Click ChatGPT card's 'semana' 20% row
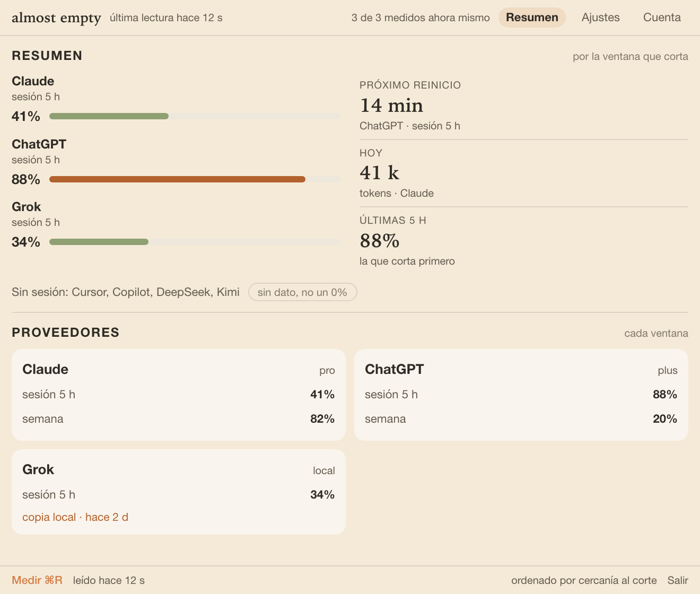This screenshot has height=594, width=700. (521, 419)
